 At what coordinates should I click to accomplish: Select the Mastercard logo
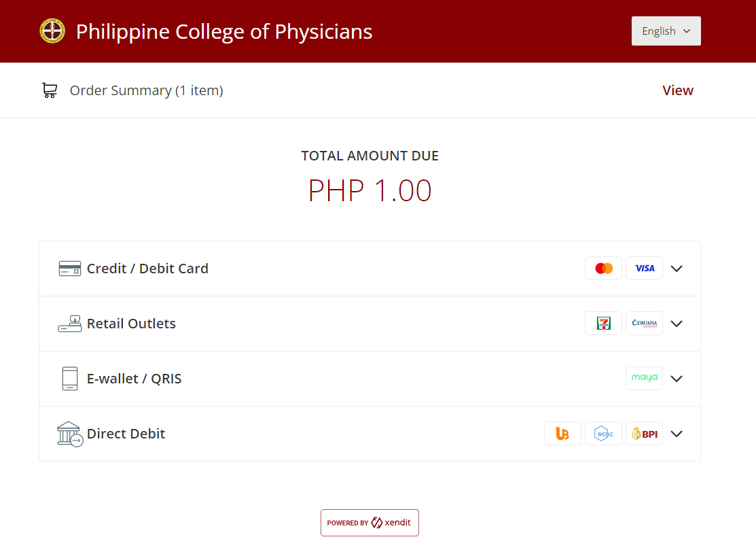coord(603,269)
